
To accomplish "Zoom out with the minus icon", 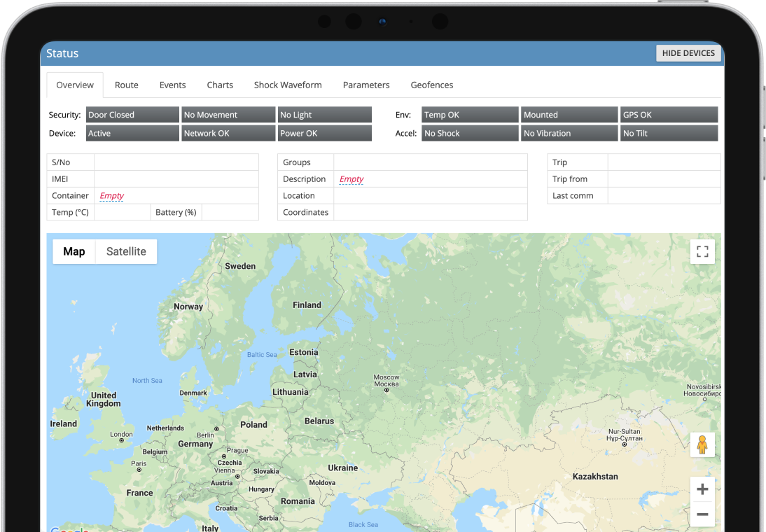I will (x=702, y=514).
